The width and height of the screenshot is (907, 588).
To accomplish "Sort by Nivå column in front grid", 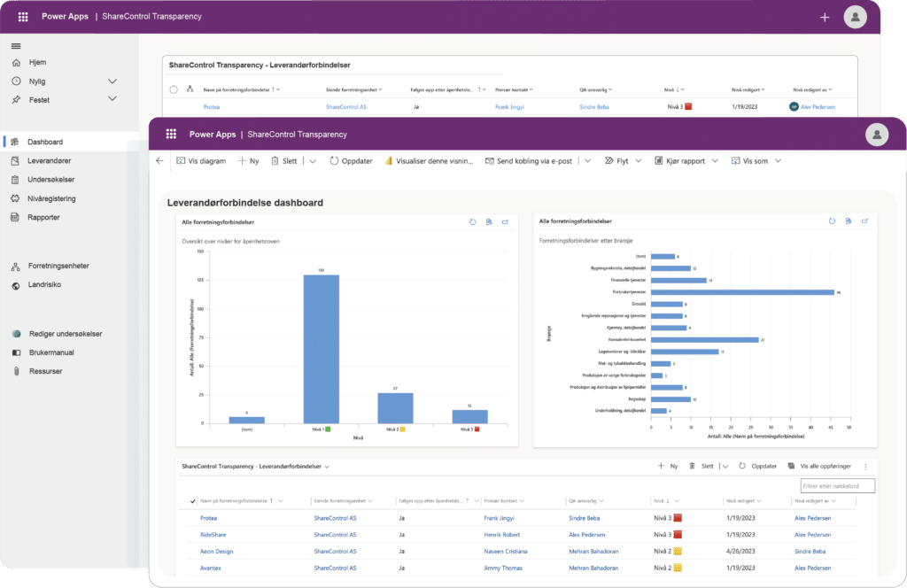I will coord(666,500).
